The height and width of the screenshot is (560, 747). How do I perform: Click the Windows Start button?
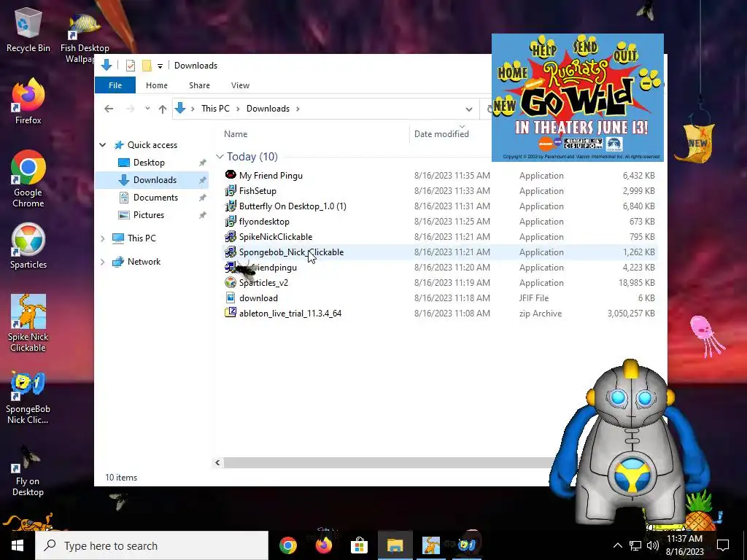coord(18,545)
